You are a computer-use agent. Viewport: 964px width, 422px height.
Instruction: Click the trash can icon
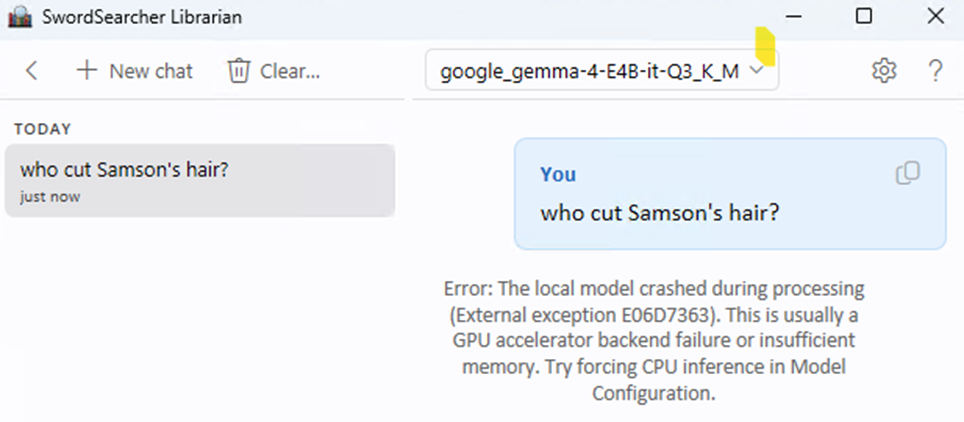coord(238,71)
